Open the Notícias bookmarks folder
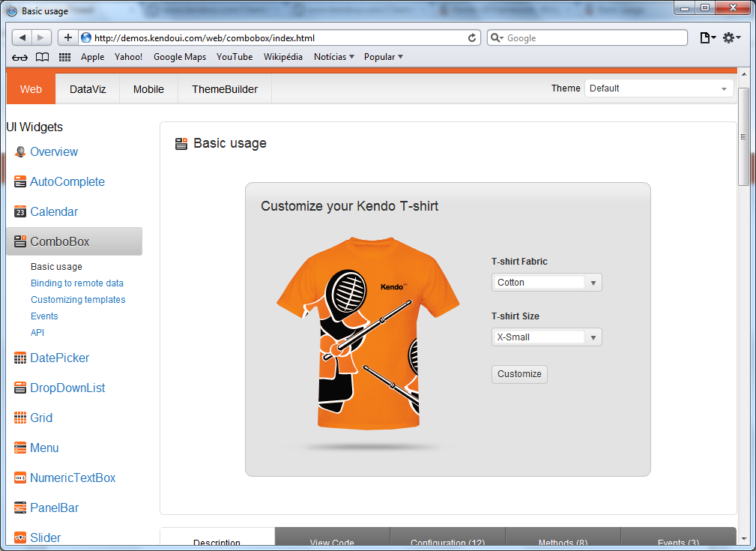Image resolution: width=756 pixels, height=551 pixels. pos(334,57)
